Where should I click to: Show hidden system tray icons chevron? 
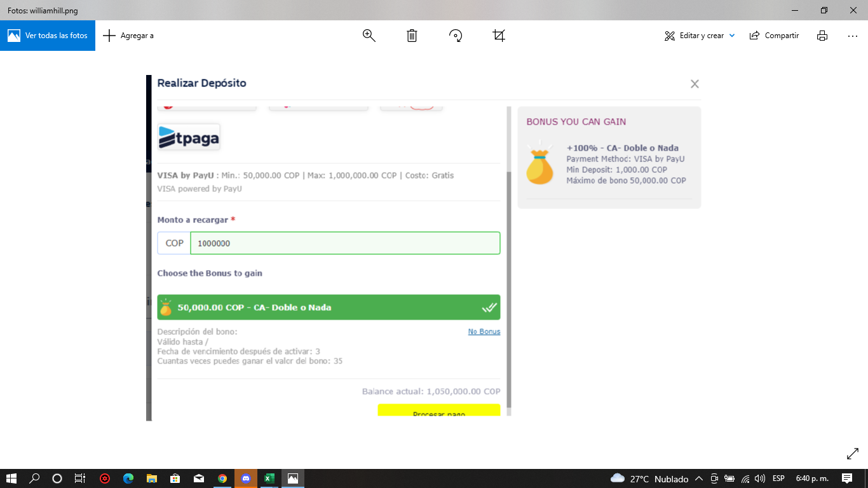click(699, 478)
